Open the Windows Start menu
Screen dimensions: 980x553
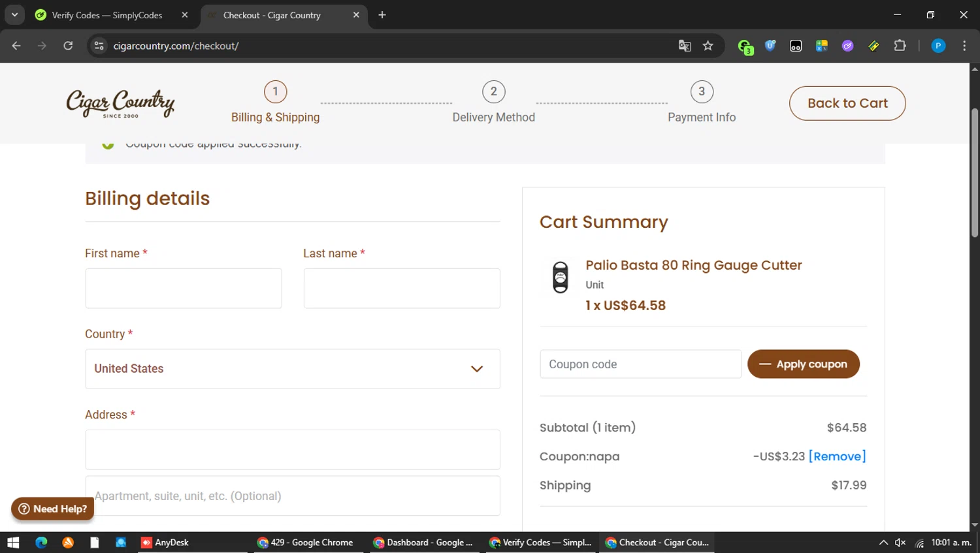13,543
